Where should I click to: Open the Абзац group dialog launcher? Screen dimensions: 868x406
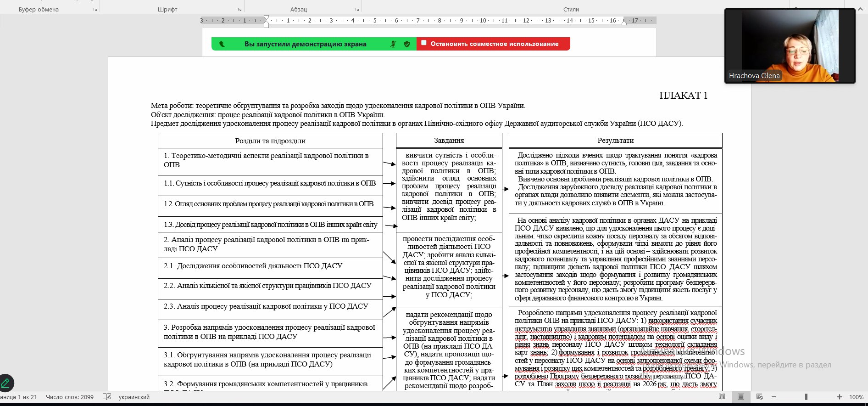[x=357, y=10]
